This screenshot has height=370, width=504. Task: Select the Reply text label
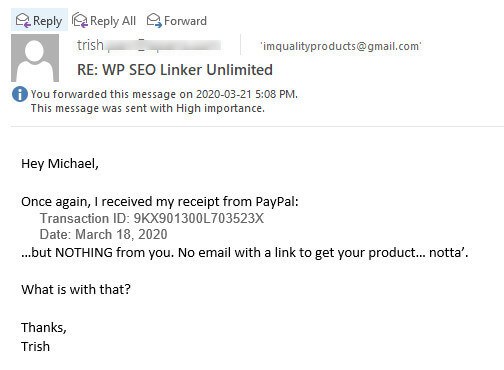click(x=47, y=21)
